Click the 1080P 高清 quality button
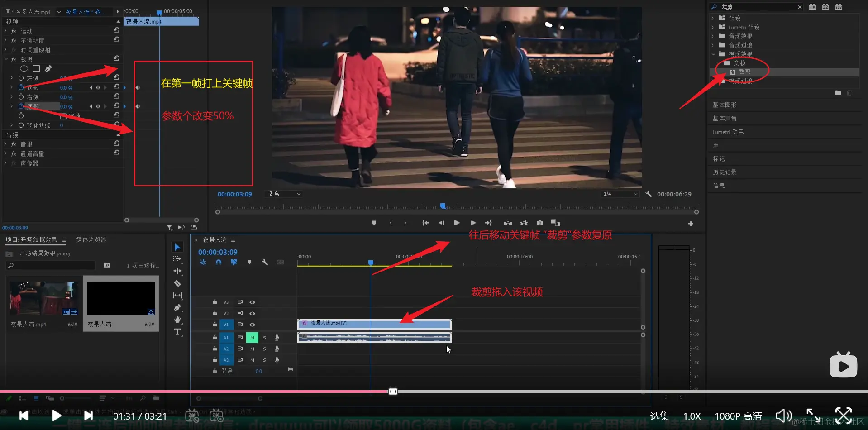The width and height of the screenshot is (868, 430). [738, 416]
